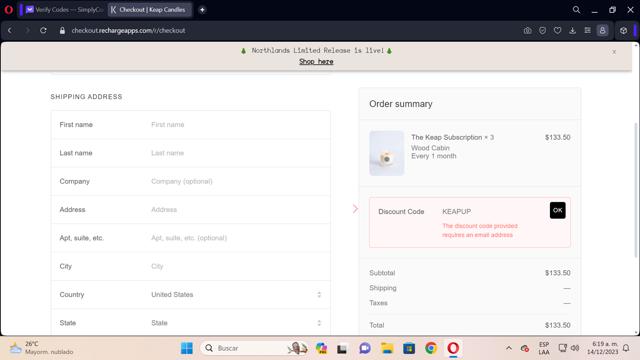Apply the discount with OK button
Viewport: 640px width, 360px height.
[558, 210]
